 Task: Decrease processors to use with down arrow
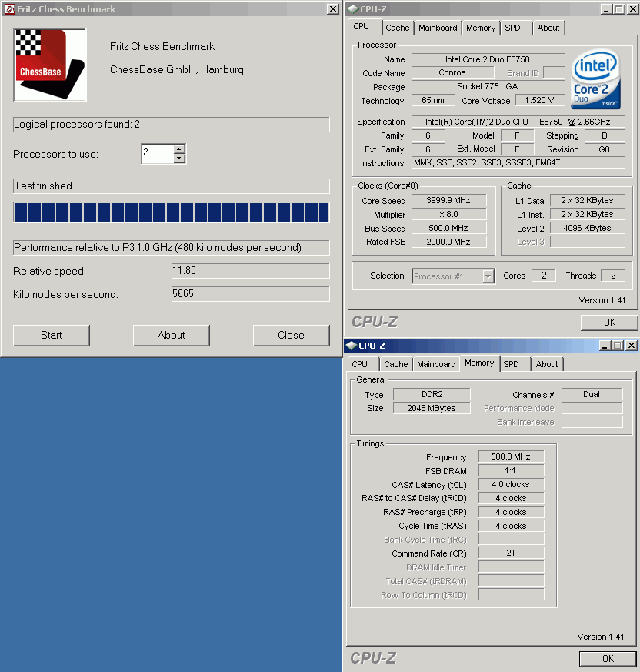(x=179, y=158)
